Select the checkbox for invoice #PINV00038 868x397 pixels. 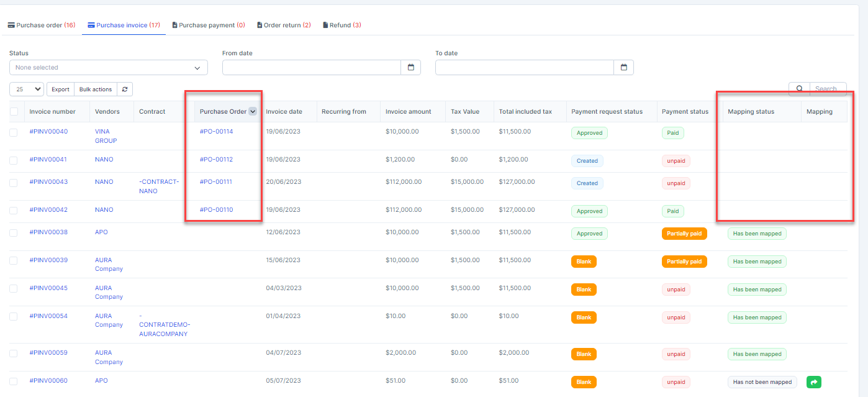point(14,233)
